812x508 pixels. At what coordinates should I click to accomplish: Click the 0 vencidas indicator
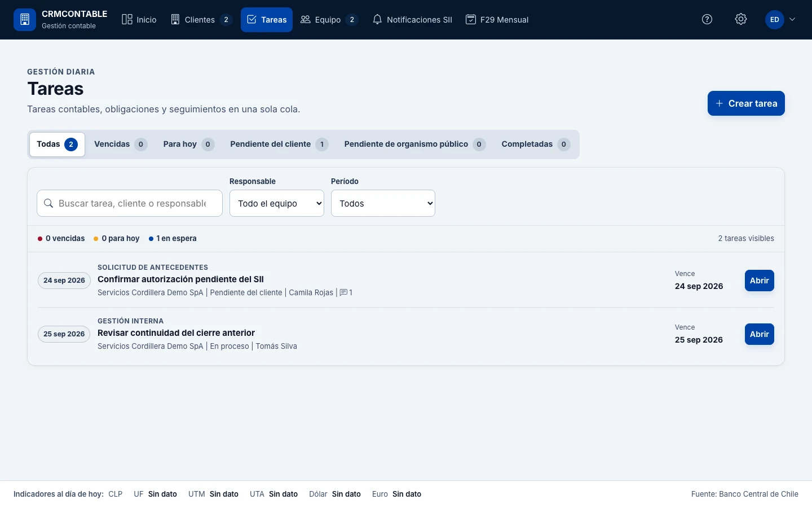coord(61,239)
